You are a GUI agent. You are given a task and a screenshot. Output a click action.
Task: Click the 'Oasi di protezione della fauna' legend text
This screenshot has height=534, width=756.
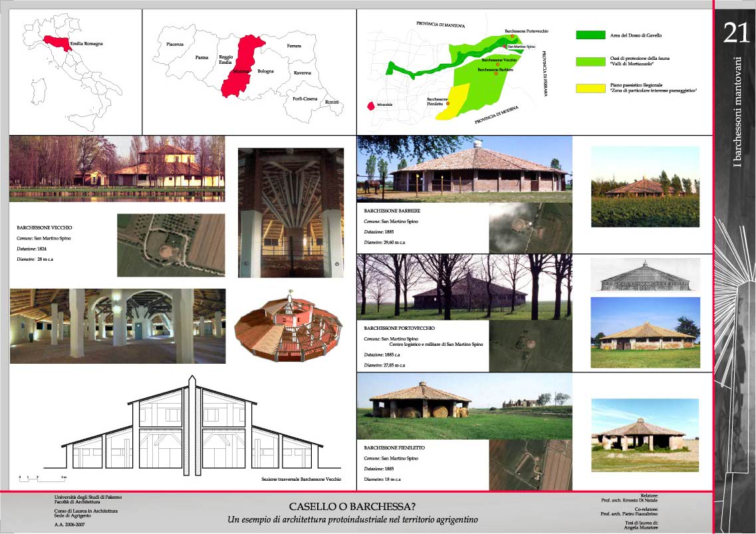[x=640, y=58]
